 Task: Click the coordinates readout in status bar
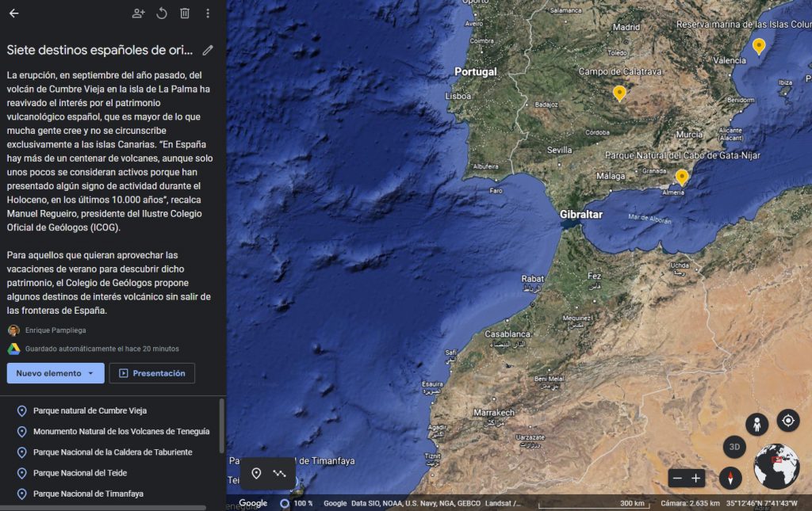click(x=762, y=503)
